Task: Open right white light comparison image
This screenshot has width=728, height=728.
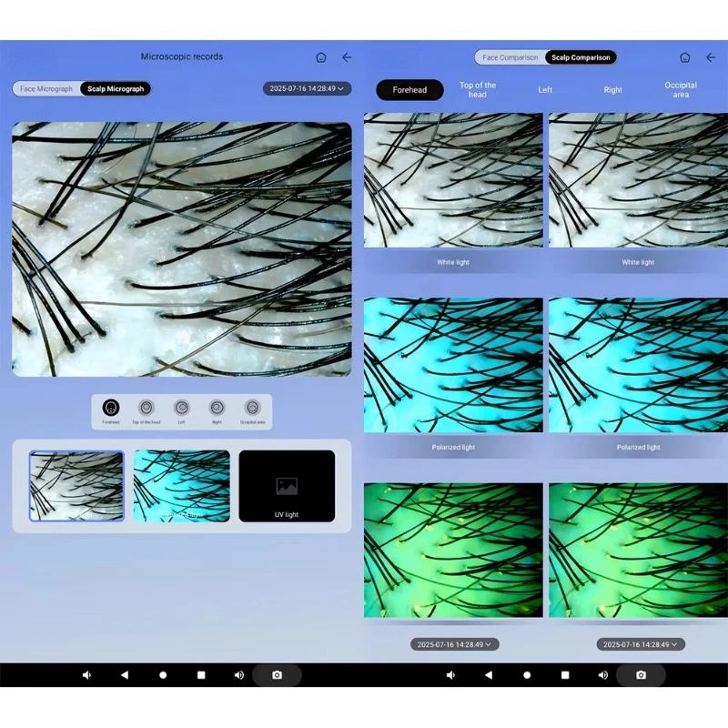Action: [x=639, y=180]
